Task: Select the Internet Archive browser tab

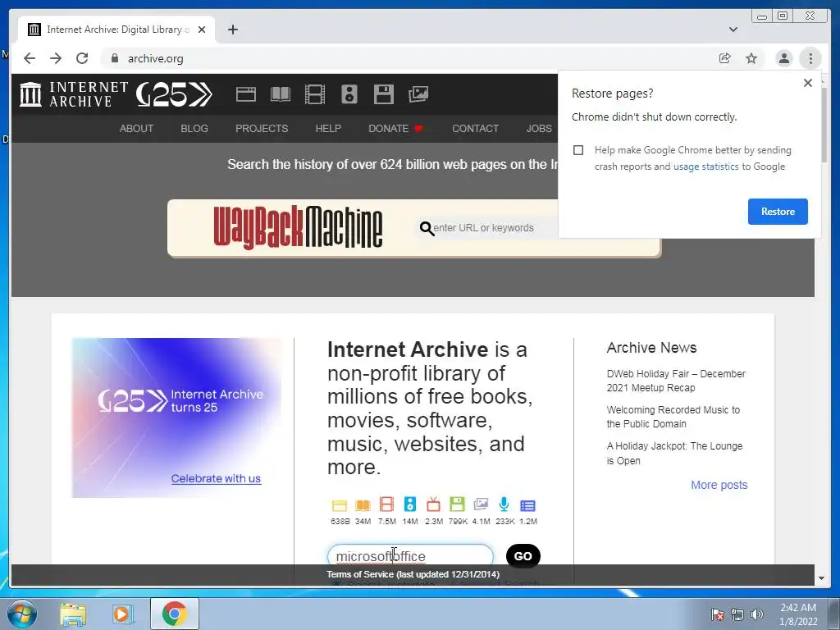Action: [116, 30]
